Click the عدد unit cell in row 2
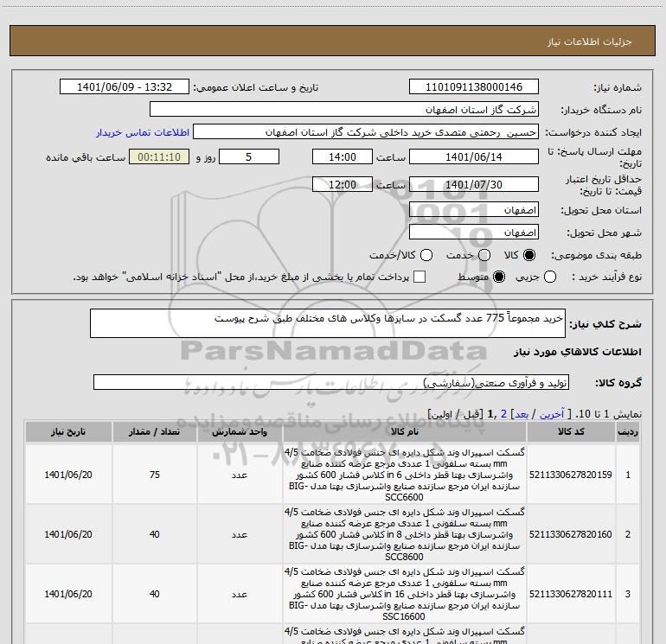The height and width of the screenshot is (644, 666). point(240,534)
